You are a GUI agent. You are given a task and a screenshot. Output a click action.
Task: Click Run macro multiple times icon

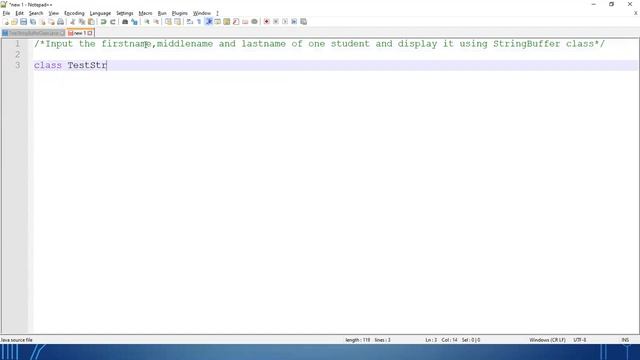[294, 22]
